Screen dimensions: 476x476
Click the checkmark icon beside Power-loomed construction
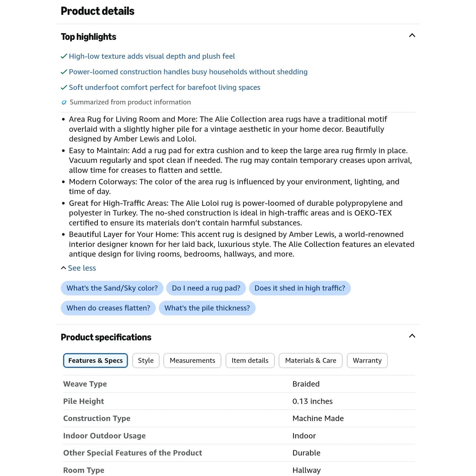click(x=64, y=72)
